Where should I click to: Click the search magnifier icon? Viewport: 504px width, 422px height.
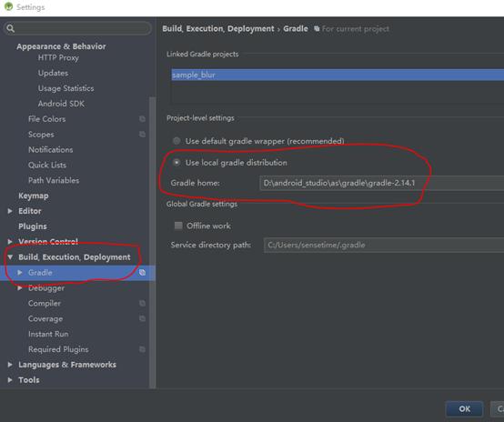click(10, 28)
